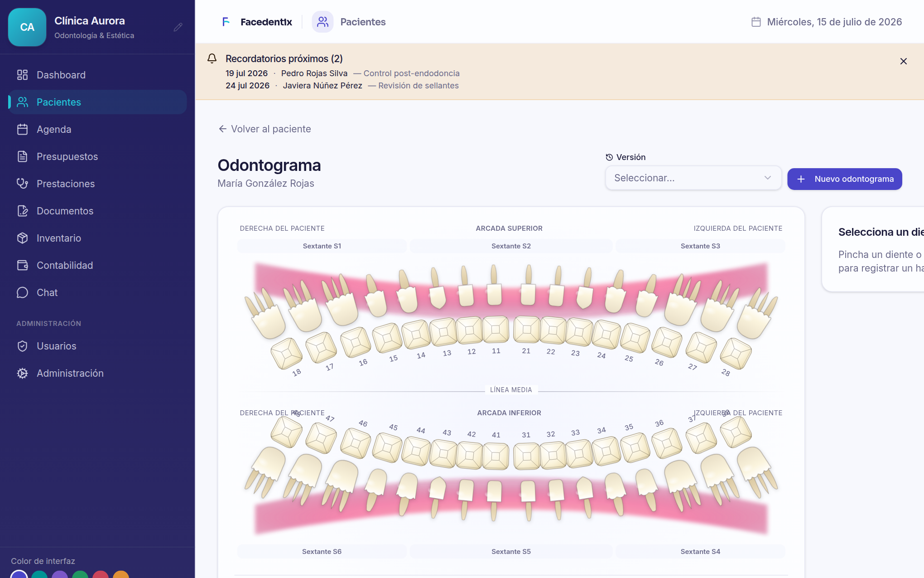Click the Chat bubble icon

point(22,292)
